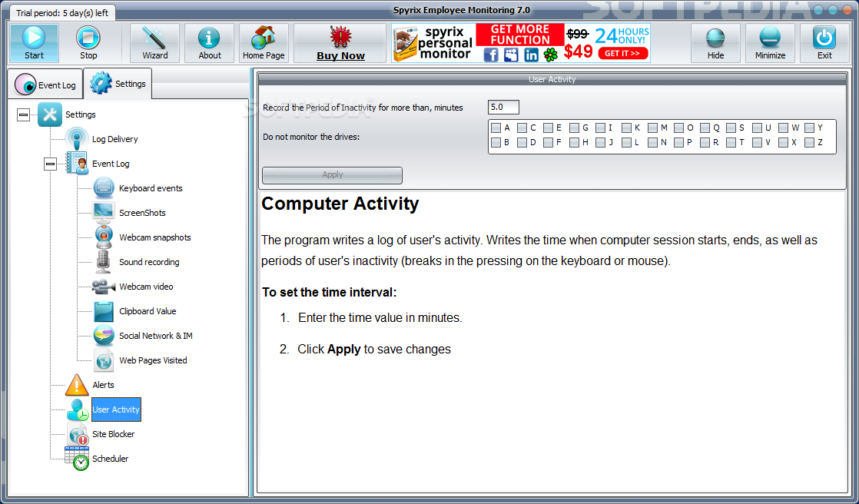859x504 pixels.
Task: Select Scheduler tree item
Action: pos(110,459)
